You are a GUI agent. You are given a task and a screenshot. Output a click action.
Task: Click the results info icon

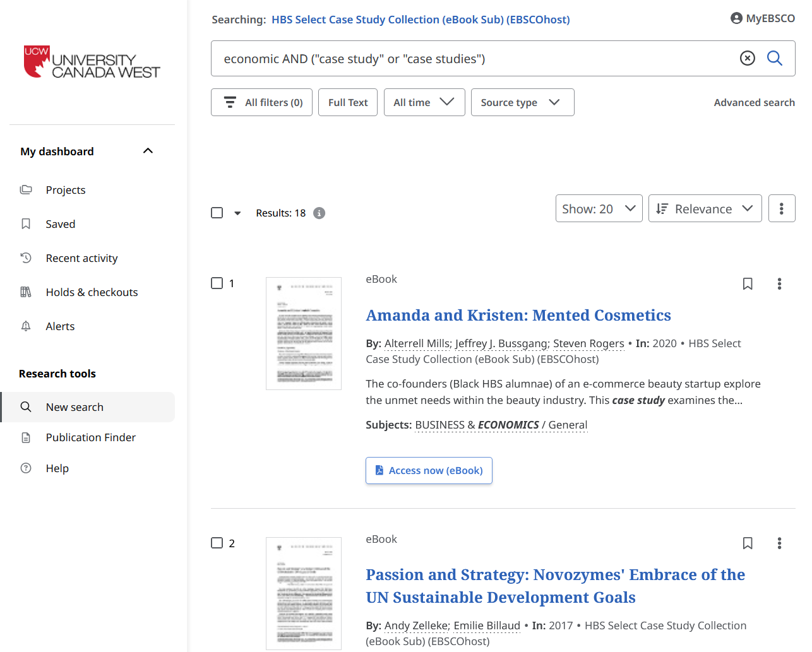pyautogui.click(x=319, y=213)
